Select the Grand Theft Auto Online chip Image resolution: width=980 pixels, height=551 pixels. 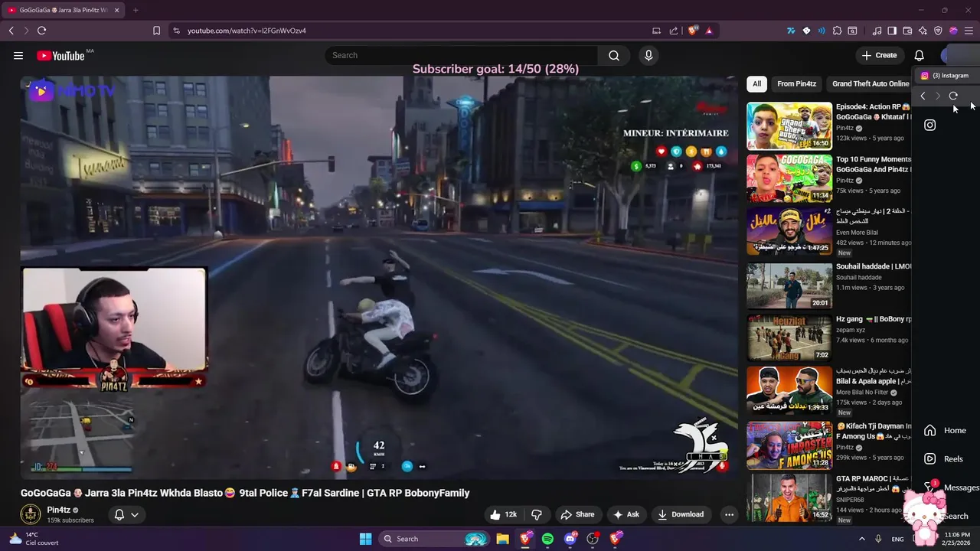[x=871, y=83]
